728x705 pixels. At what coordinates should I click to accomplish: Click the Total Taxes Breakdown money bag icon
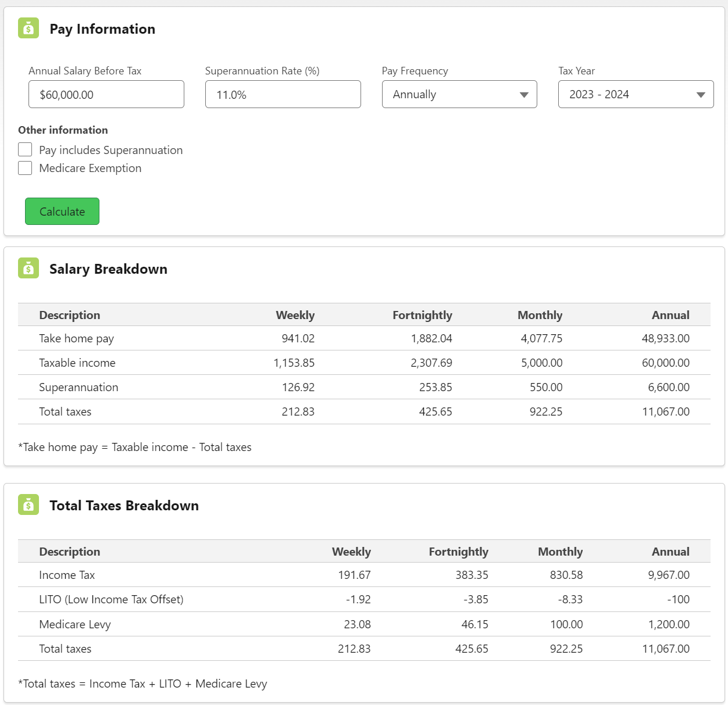point(28,504)
